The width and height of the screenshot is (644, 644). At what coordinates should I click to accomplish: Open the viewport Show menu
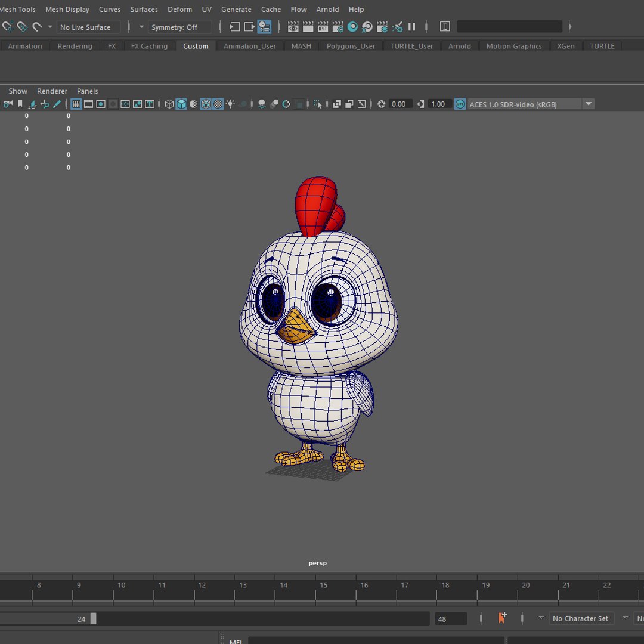18,91
